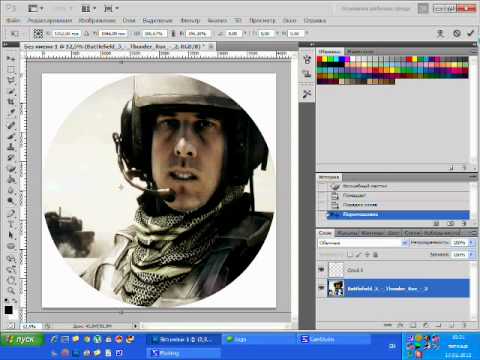This screenshot has width=480, height=360.
Task: Switch to the Playing taskbar button
Action: pos(184,353)
